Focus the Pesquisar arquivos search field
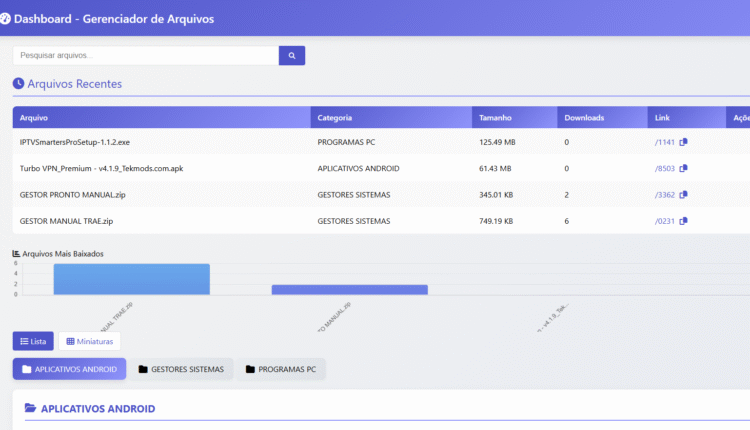The width and height of the screenshot is (750, 430). pos(146,55)
